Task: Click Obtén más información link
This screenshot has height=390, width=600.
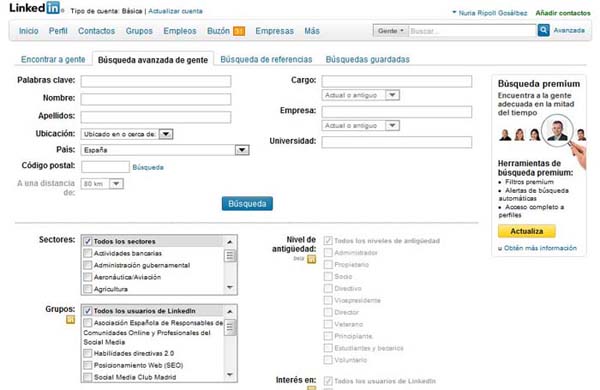Action: 540,248
